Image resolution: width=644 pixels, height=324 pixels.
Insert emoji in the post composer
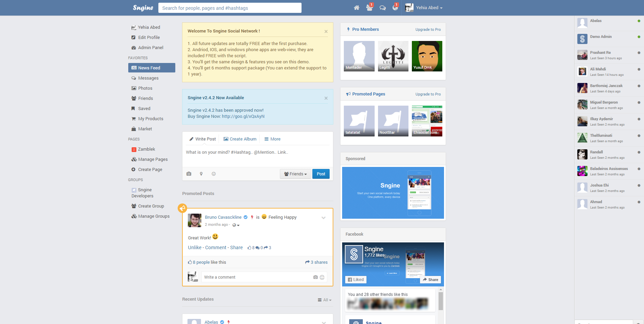(214, 174)
